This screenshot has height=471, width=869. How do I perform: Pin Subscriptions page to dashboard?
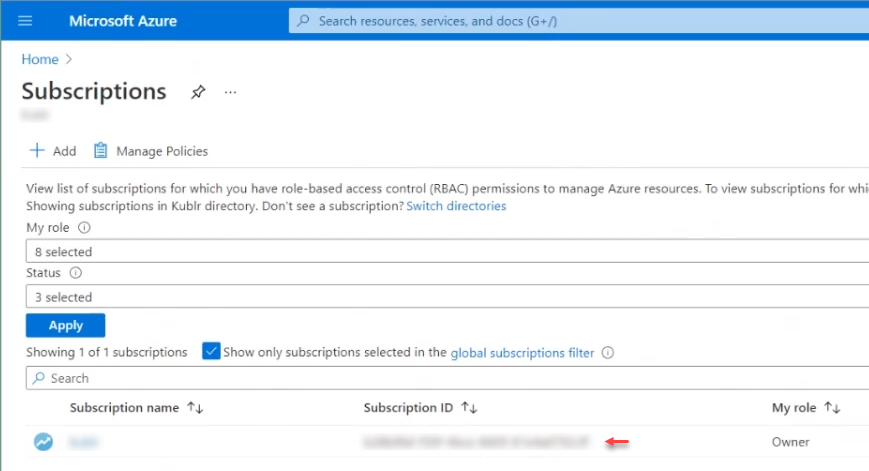[198, 92]
